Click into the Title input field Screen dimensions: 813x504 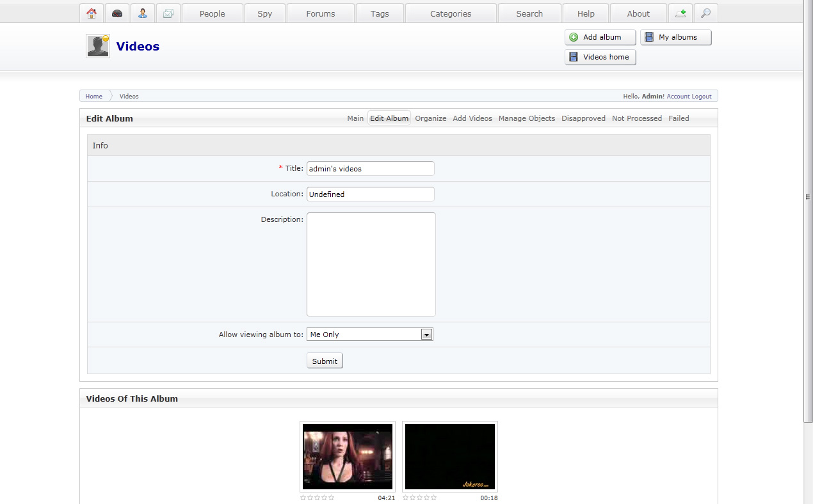370,169
